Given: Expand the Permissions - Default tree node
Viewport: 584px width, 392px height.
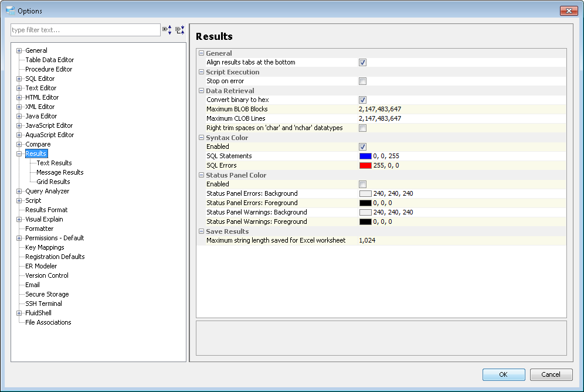Looking at the screenshot, I should point(19,238).
